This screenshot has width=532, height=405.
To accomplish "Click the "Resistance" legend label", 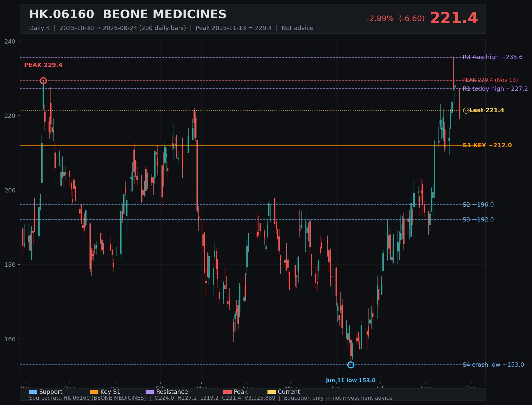I will (172, 392).
